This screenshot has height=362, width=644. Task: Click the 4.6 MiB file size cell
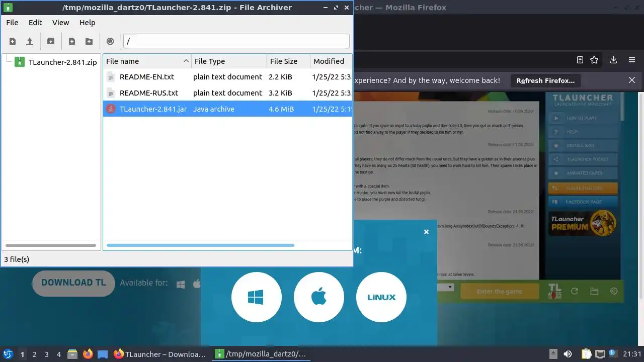point(281,109)
